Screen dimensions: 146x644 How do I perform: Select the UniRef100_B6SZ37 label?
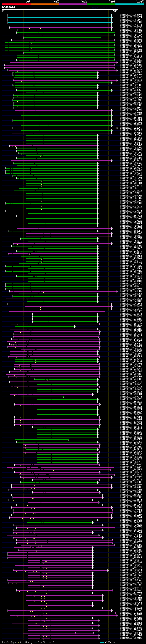pyautogui.click(x=131, y=58)
